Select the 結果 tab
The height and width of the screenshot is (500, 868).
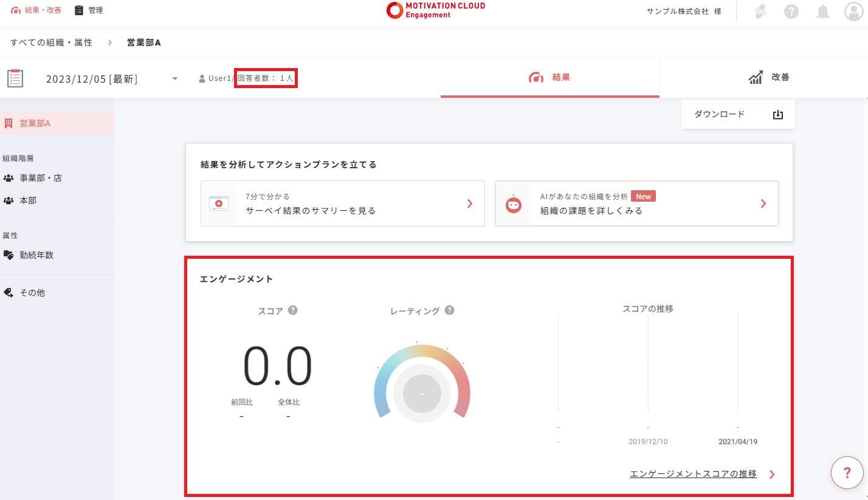(549, 78)
